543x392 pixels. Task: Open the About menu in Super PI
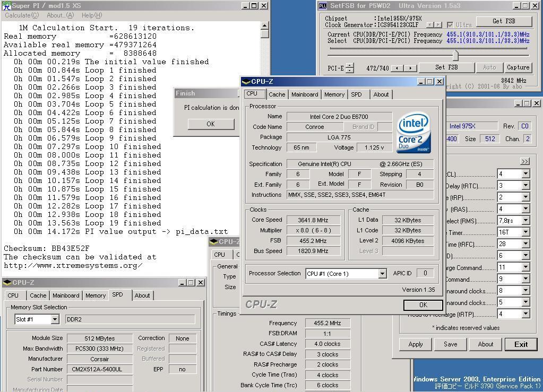[x=61, y=15]
